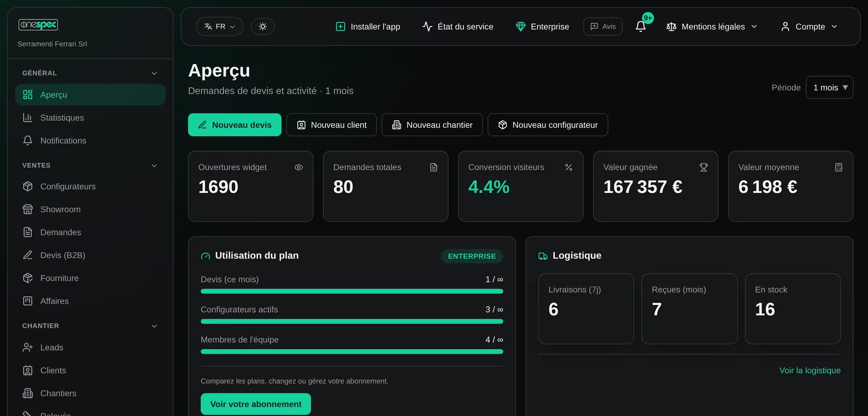Click the Showroom store icon

(28, 209)
